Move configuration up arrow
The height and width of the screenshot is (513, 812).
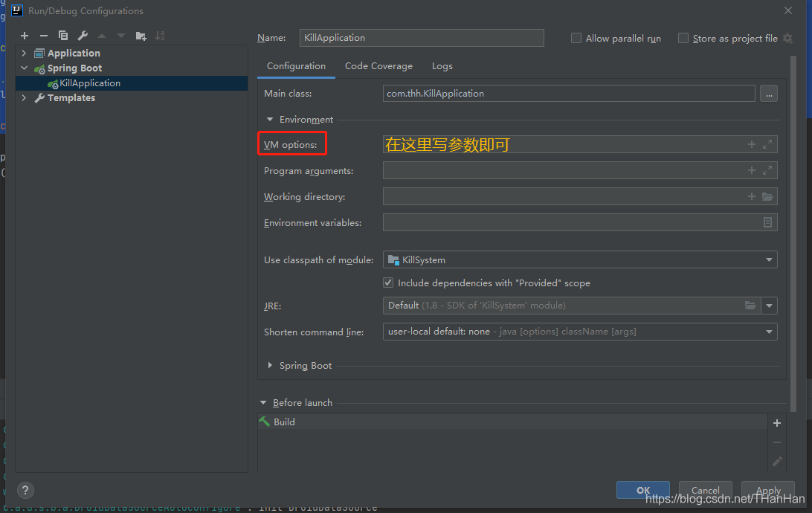[x=102, y=36]
